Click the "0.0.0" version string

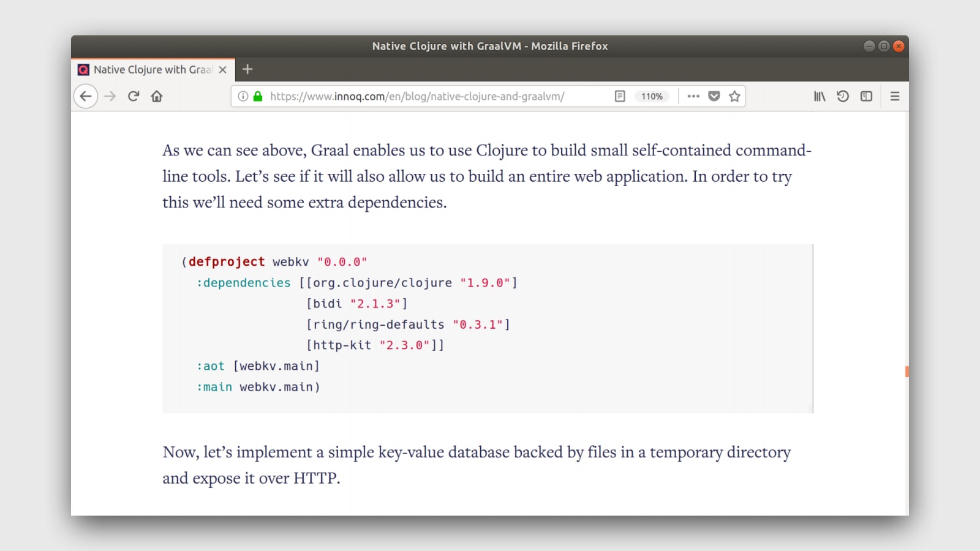click(x=342, y=262)
